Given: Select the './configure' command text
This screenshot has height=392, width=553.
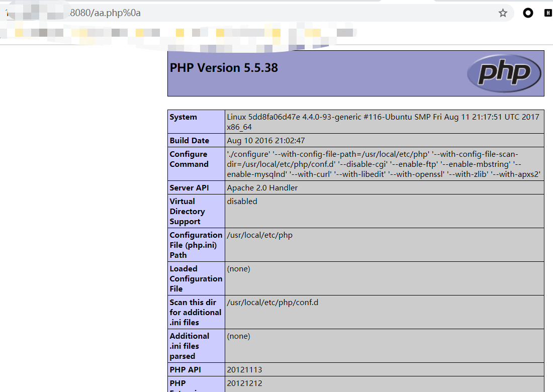Looking at the screenshot, I should point(384,164).
